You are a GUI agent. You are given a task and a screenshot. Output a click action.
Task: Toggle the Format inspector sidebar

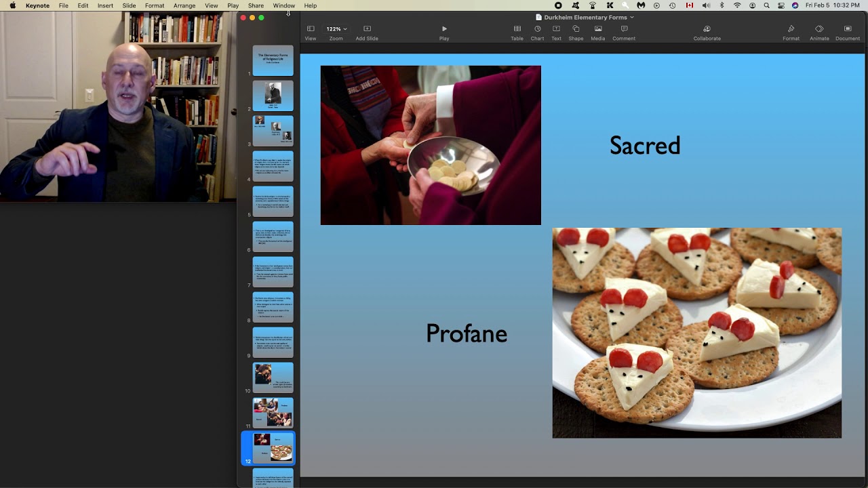click(791, 33)
